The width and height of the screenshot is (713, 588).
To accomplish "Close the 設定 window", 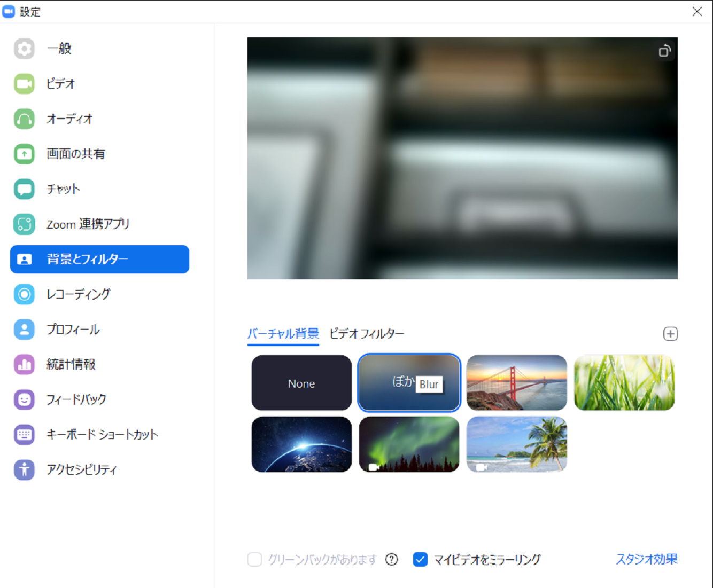I will click(697, 12).
